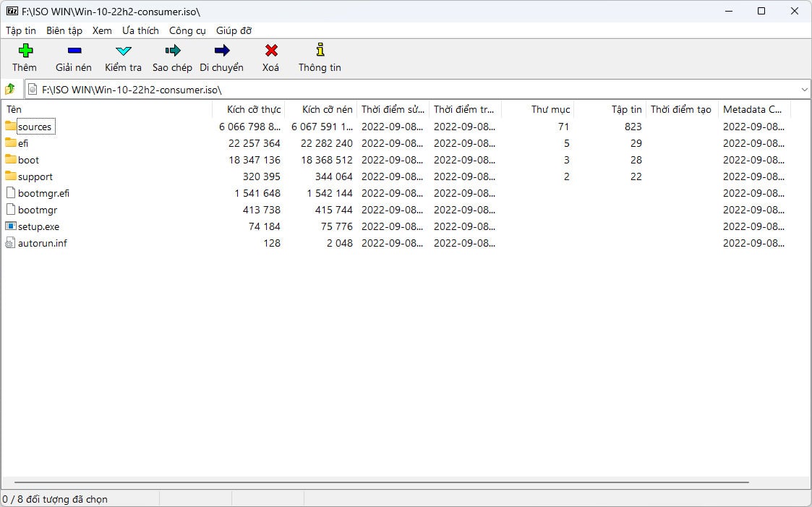Click the horizontal scrollbar at the bottom

[x=381, y=482]
